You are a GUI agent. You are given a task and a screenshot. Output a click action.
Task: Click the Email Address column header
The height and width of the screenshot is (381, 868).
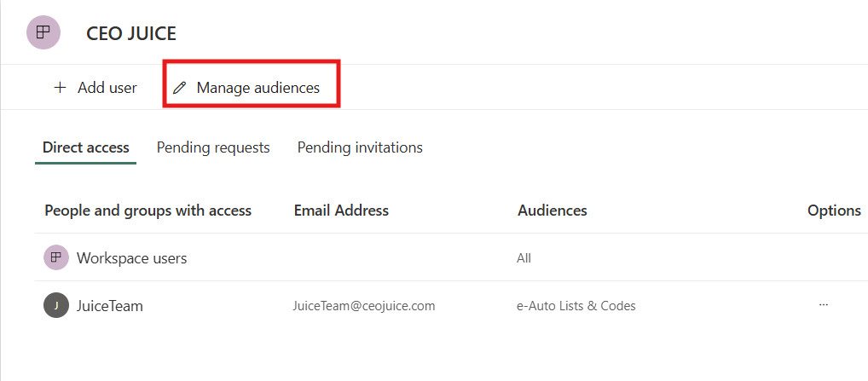point(341,211)
